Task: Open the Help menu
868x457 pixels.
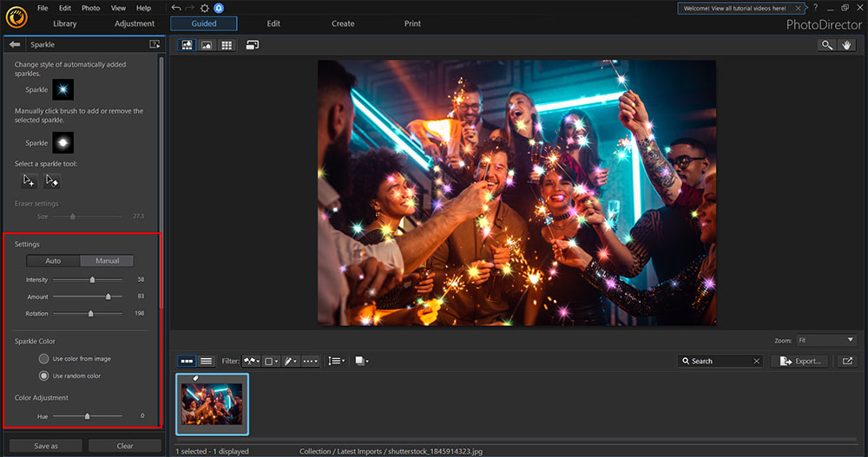Action: coord(143,8)
